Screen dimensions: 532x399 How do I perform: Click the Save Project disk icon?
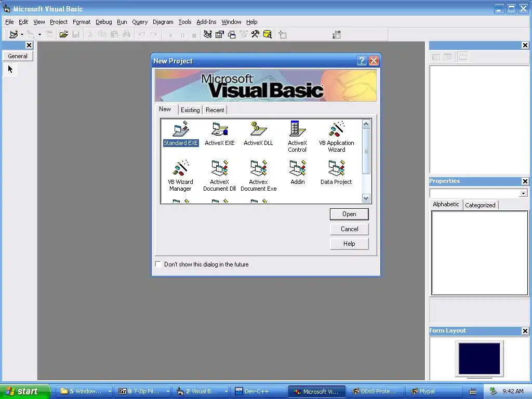pos(76,34)
